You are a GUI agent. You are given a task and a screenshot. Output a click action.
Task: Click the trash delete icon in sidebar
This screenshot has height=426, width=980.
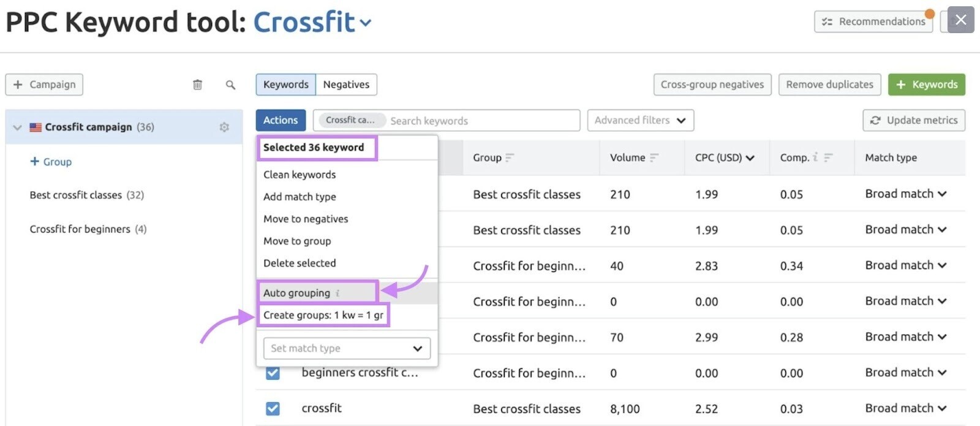tap(197, 85)
